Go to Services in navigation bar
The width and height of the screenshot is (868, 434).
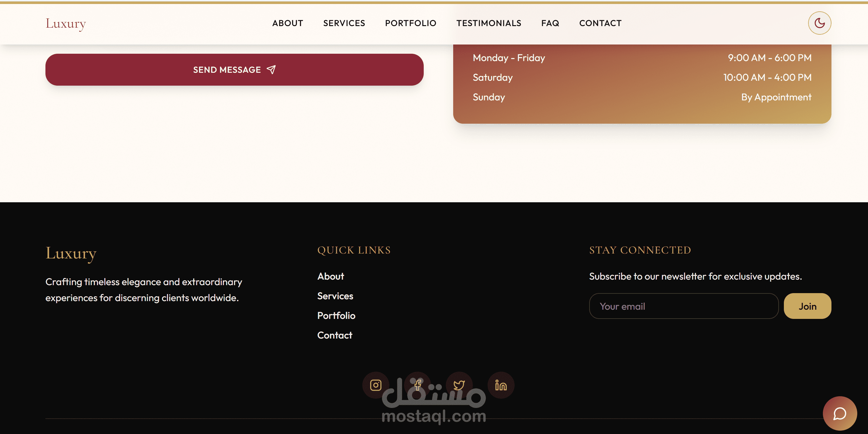tap(344, 23)
